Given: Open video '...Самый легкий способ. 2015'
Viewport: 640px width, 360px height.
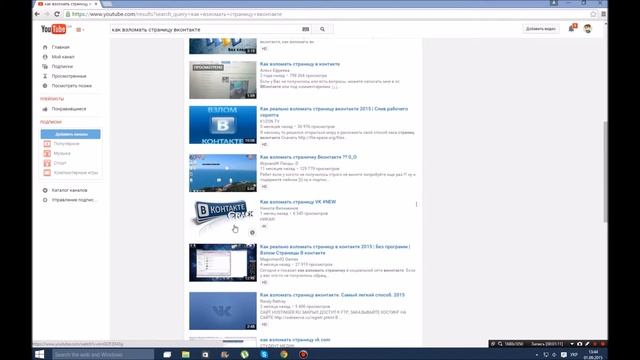Looking at the screenshot, I should 332,295.
